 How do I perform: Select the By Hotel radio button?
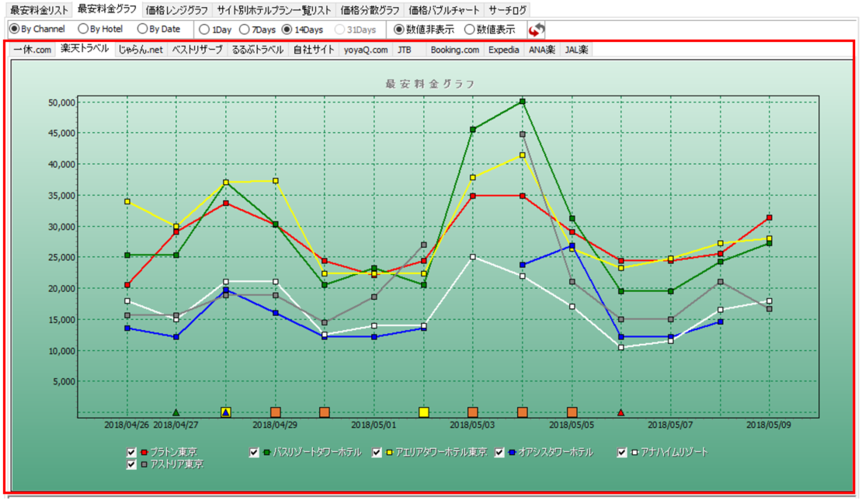[83, 30]
